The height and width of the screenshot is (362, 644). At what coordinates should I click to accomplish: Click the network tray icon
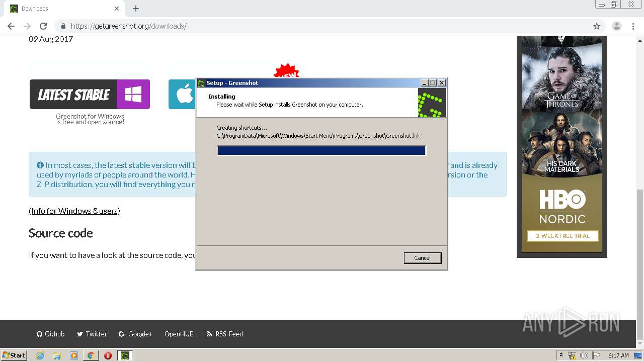coord(572,355)
